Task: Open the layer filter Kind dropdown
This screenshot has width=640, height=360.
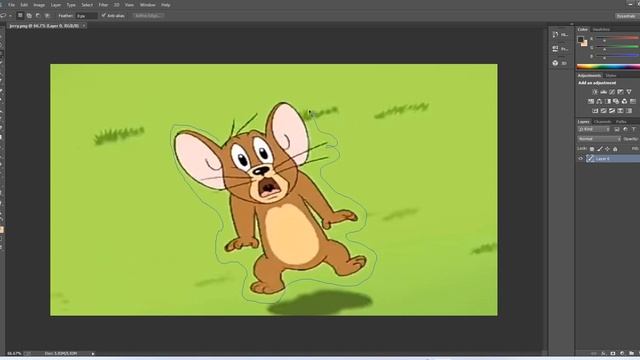Action: 594,129
